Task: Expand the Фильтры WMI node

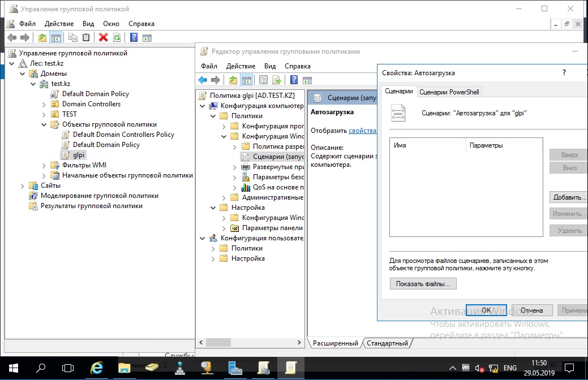Action: click(x=44, y=165)
